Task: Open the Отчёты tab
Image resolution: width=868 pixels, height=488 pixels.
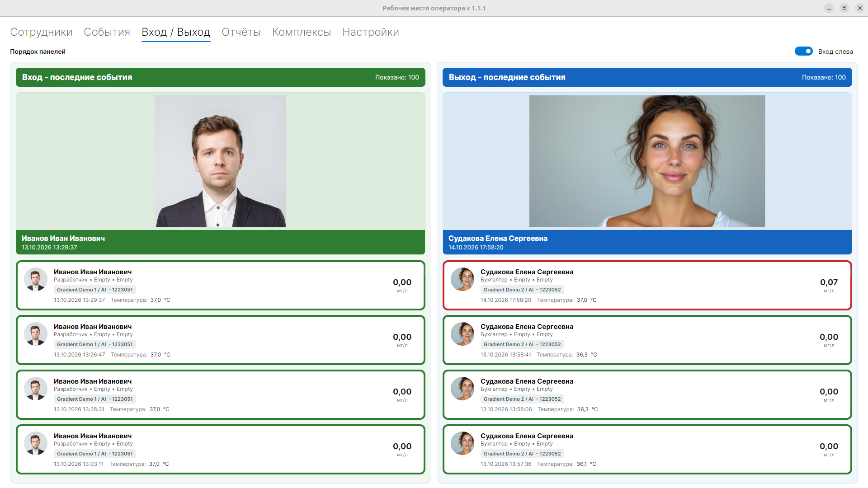Action: point(241,32)
